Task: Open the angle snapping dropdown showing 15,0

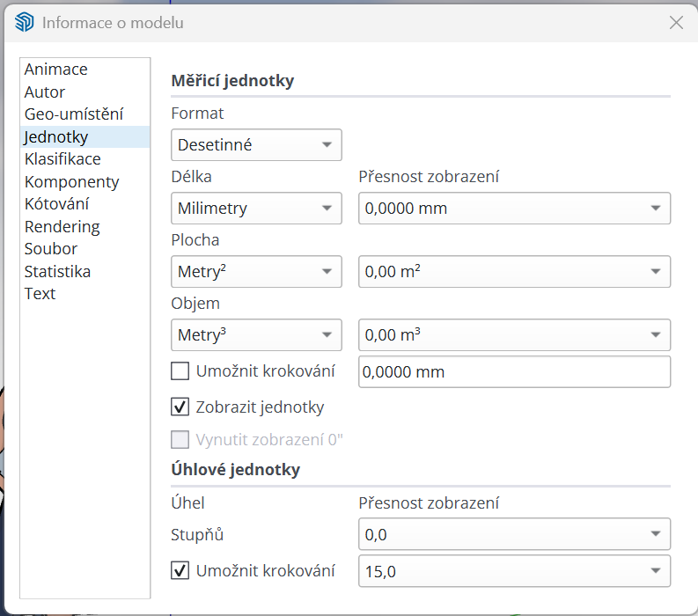Action: click(514, 571)
